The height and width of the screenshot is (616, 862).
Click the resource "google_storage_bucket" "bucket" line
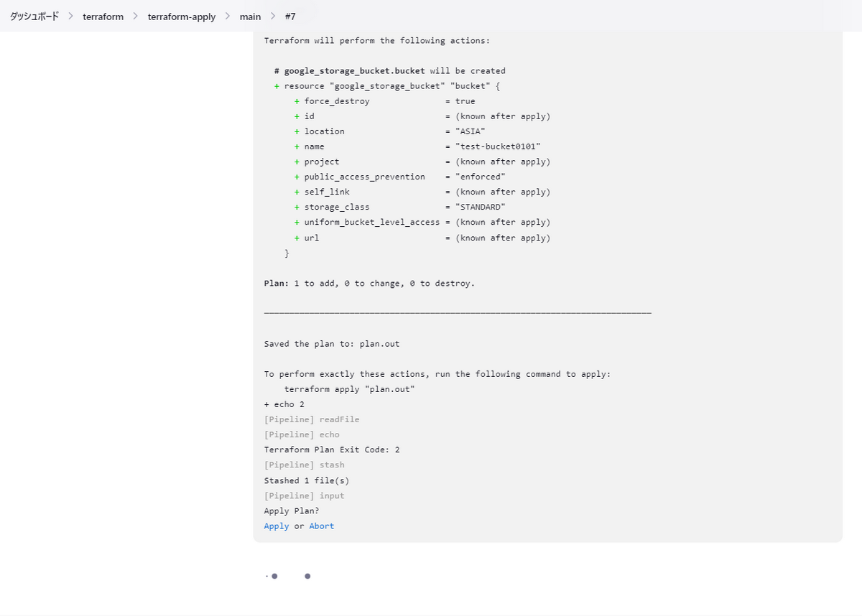(x=387, y=86)
